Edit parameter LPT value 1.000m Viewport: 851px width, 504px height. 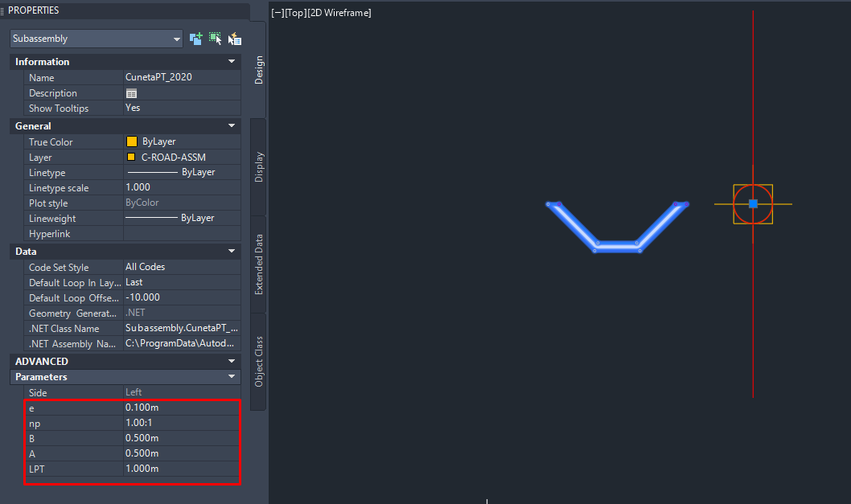182,468
